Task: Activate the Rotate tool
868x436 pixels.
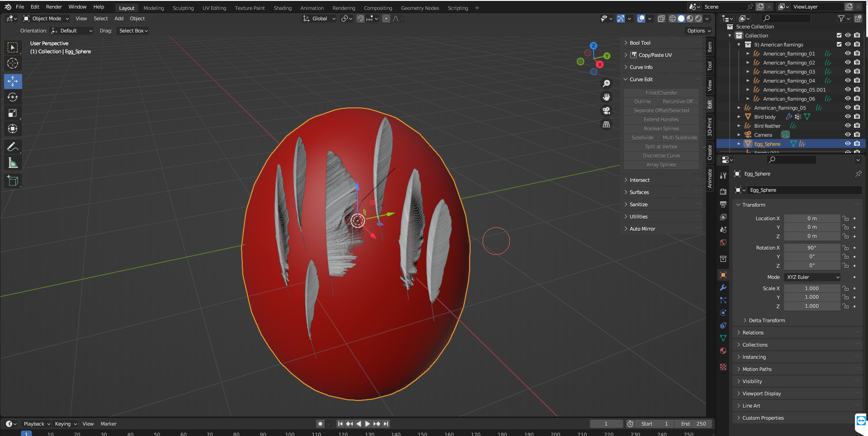Action: click(13, 97)
